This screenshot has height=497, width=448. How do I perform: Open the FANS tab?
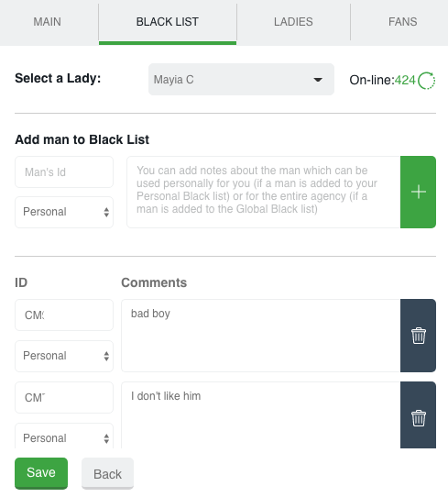tap(402, 22)
